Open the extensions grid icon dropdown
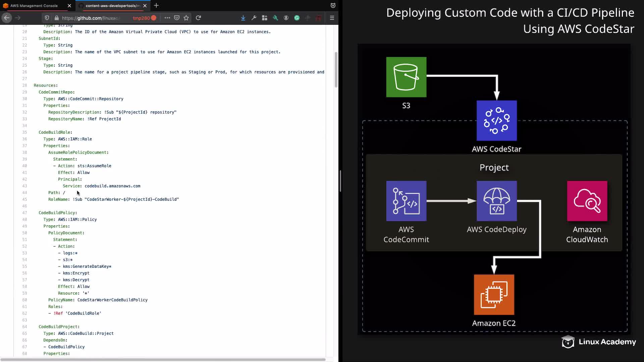The height and width of the screenshot is (362, 644). point(265,18)
